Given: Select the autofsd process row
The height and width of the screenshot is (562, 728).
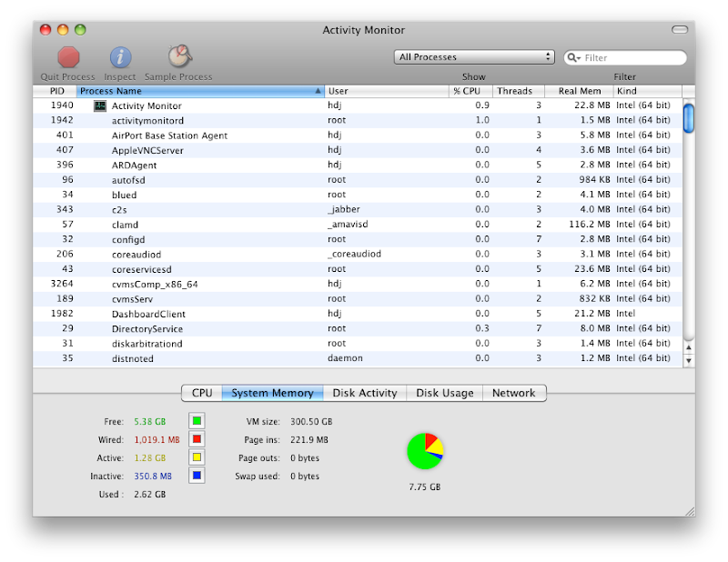Looking at the screenshot, I should tap(358, 180).
